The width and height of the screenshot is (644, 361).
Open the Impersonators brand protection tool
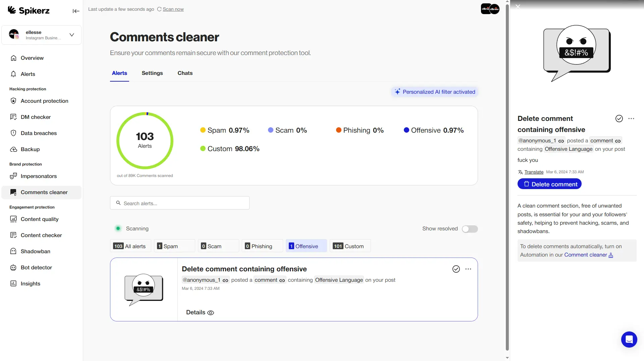(x=38, y=176)
